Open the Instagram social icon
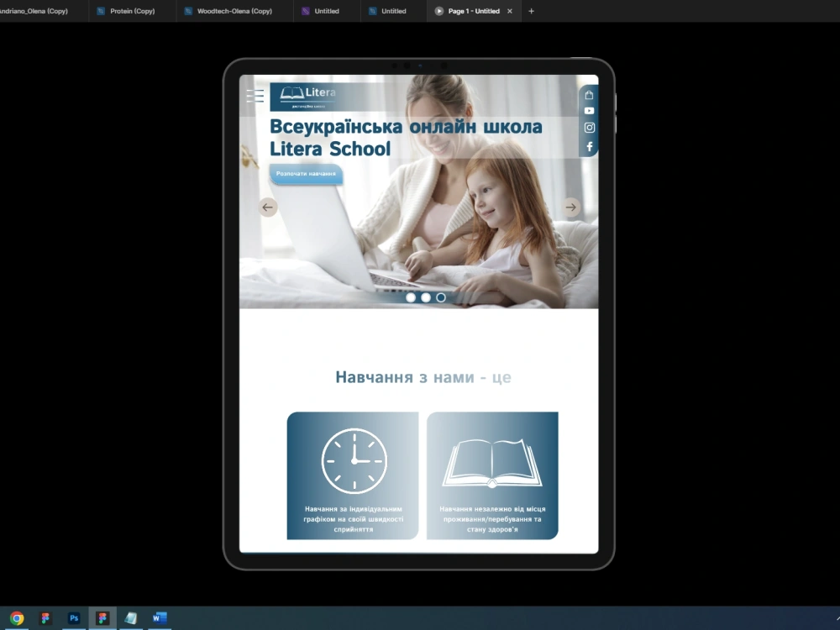Viewport: 840px width, 630px height. 590,128
